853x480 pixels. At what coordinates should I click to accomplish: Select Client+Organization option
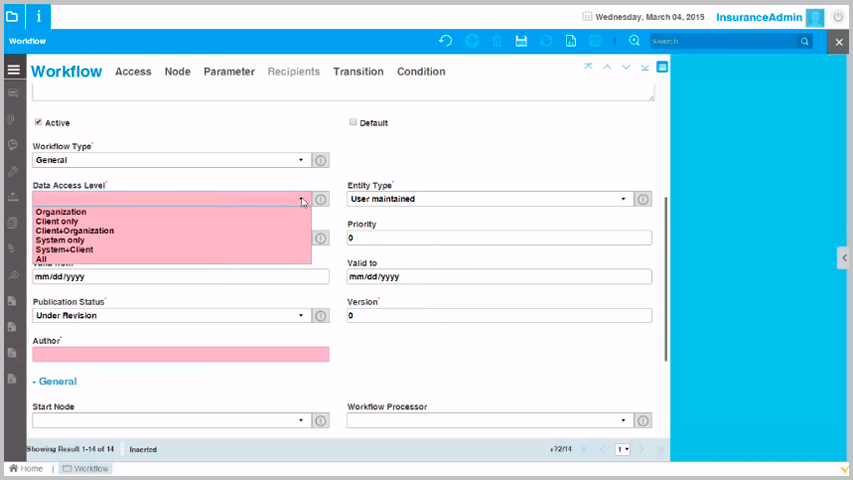172,231
